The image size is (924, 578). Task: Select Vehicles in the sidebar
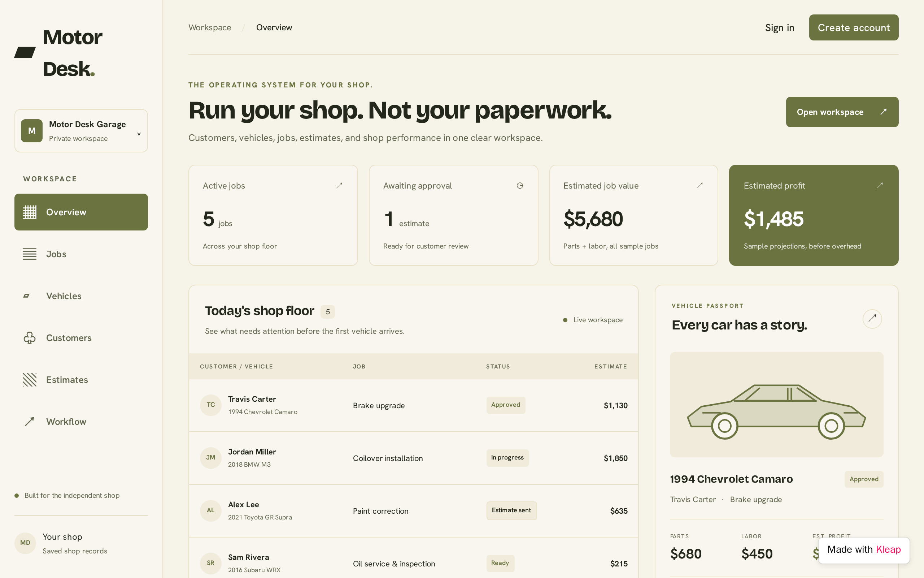pos(81,296)
